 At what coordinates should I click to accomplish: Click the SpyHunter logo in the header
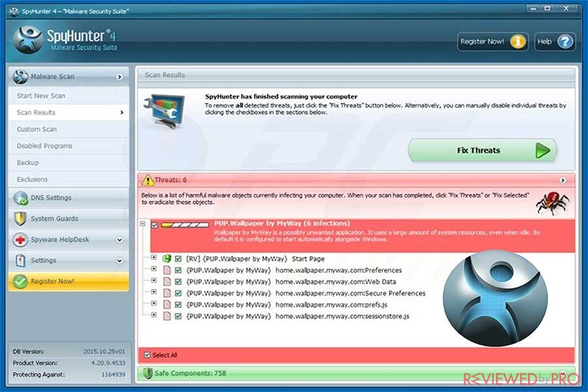point(27,40)
